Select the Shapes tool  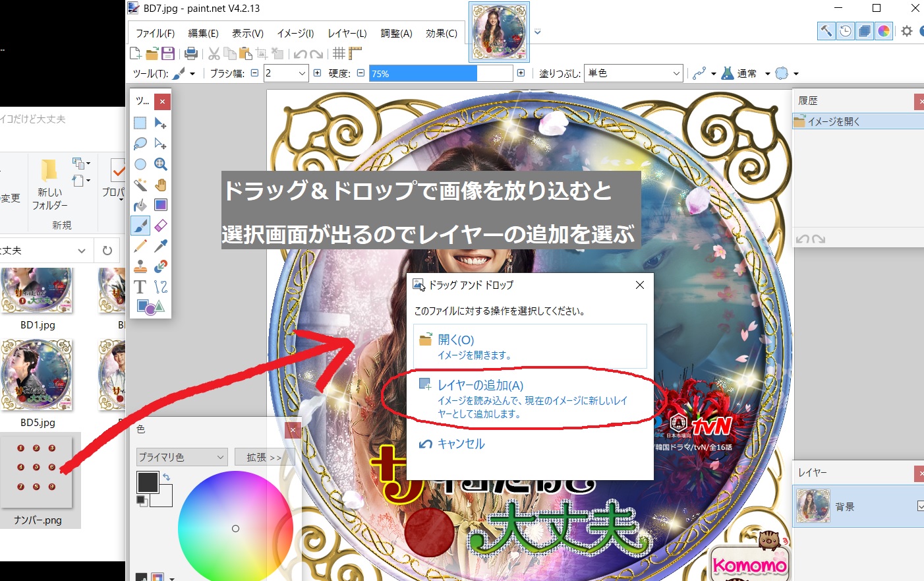pos(150,307)
